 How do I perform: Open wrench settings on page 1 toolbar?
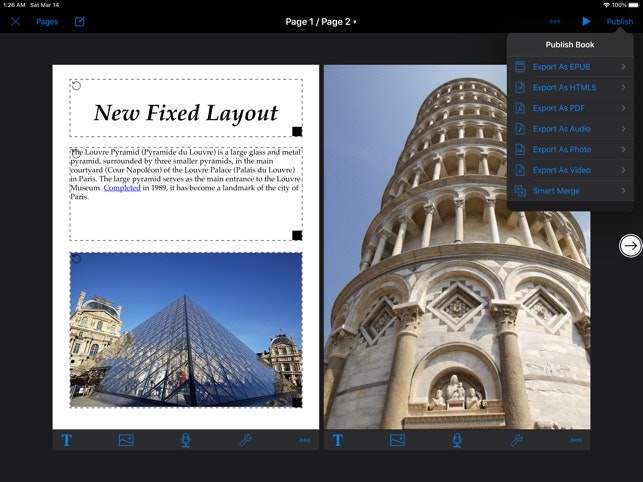point(245,440)
